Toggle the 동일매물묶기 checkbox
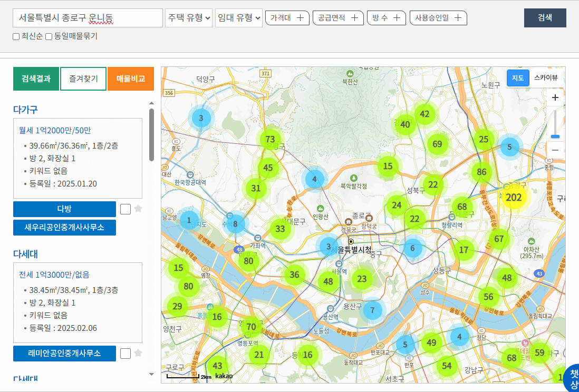This screenshot has width=579, height=392. click(x=49, y=36)
